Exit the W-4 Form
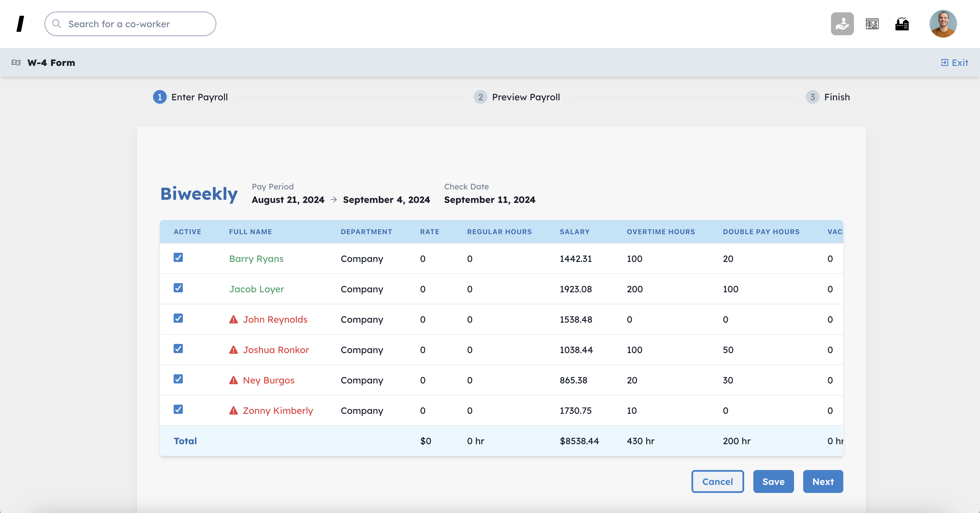Screen dimensions: 980x513 (954, 63)
